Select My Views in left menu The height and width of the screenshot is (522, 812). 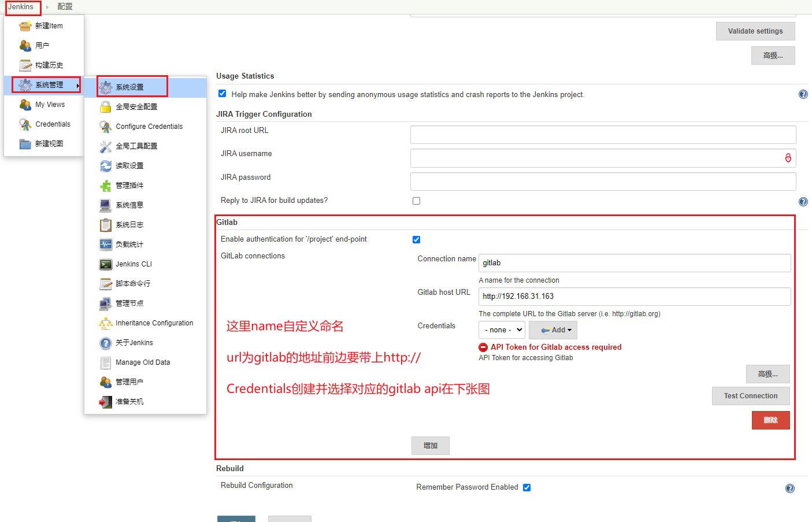tap(44, 105)
